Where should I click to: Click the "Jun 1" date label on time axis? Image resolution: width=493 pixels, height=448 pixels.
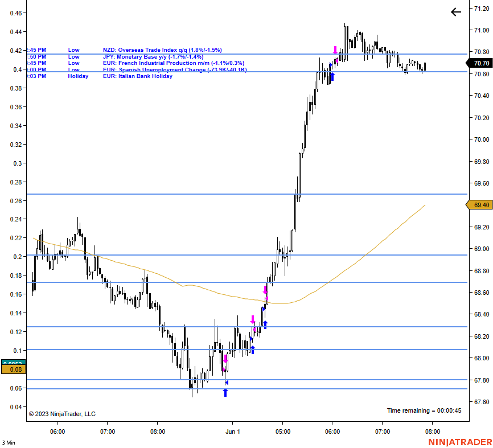(233, 431)
